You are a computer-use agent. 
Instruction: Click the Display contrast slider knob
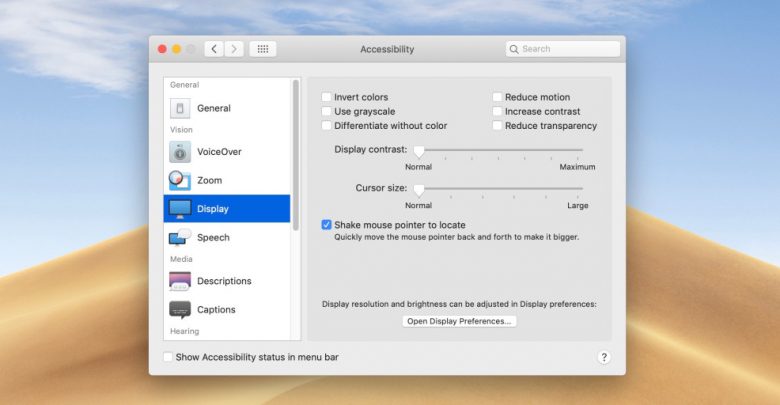coord(419,151)
